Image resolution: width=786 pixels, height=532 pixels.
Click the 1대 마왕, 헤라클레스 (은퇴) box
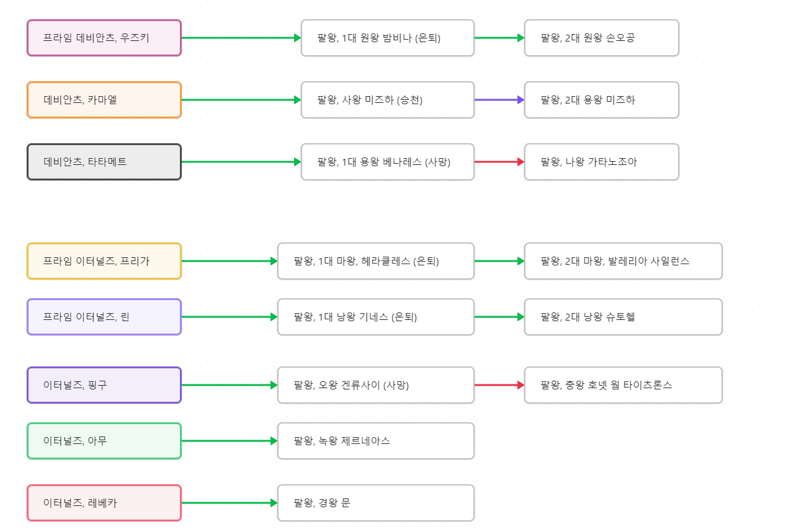click(x=376, y=261)
